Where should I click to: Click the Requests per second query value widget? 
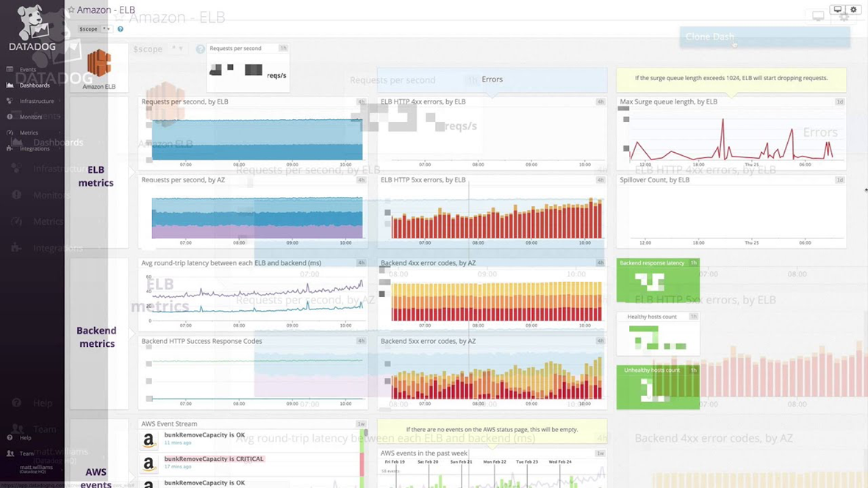(x=248, y=68)
